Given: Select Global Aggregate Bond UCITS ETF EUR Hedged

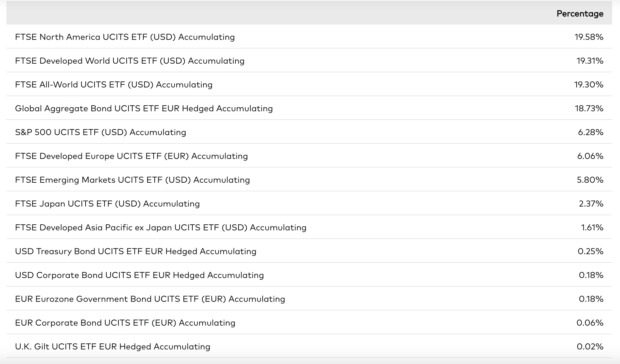Looking at the screenshot, I should click(144, 108).
